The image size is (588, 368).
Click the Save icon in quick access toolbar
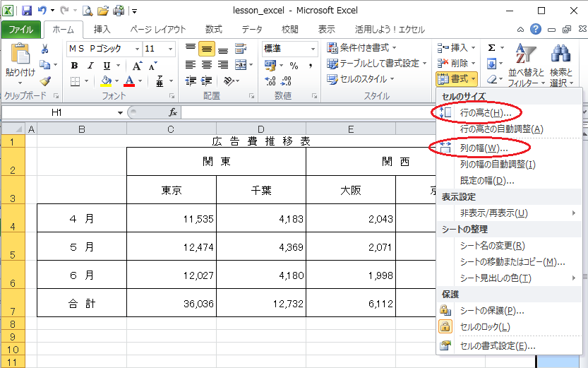(27, 11)
